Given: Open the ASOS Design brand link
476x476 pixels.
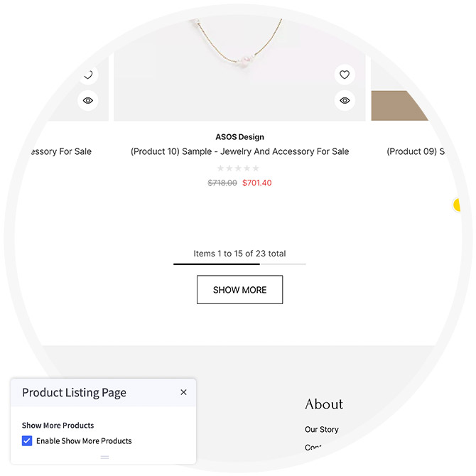Looking at the screenshot, I should pos(239,137).
